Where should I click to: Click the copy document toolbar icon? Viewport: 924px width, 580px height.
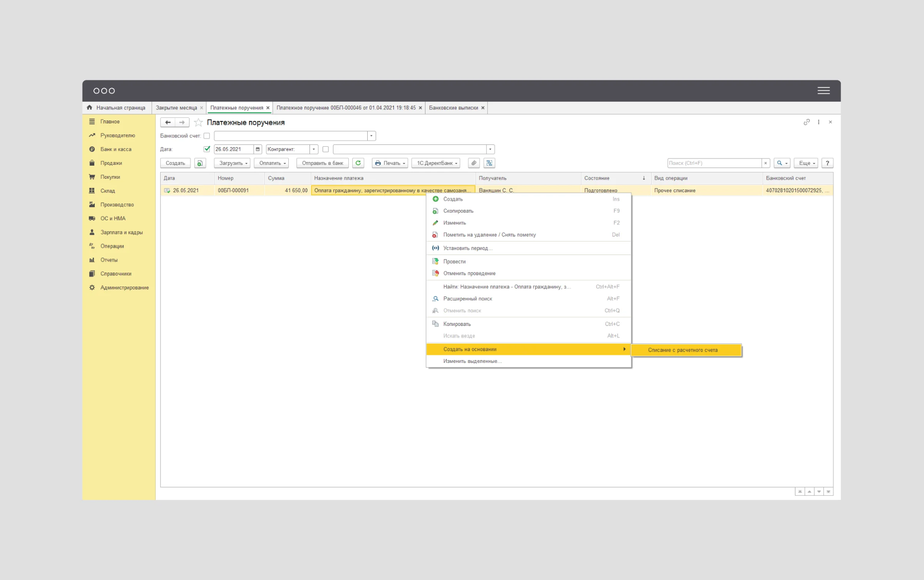point(200,163)
